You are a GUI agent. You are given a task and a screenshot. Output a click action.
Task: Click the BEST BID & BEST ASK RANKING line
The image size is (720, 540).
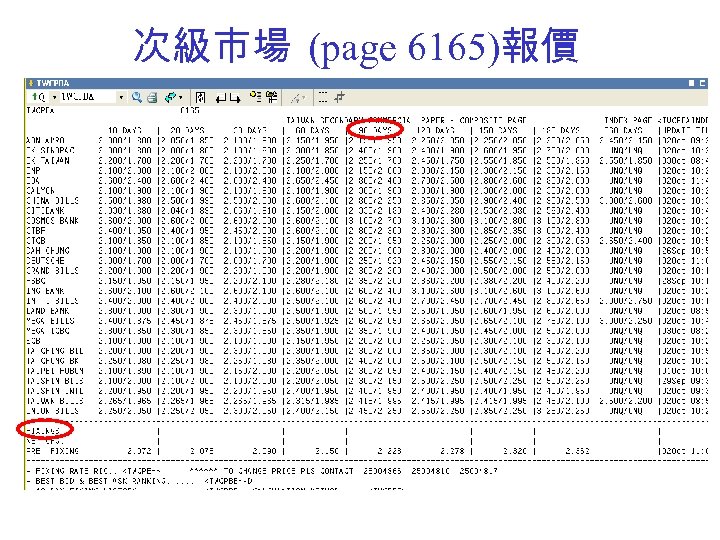pyautogui.click(x=140, y=481)
